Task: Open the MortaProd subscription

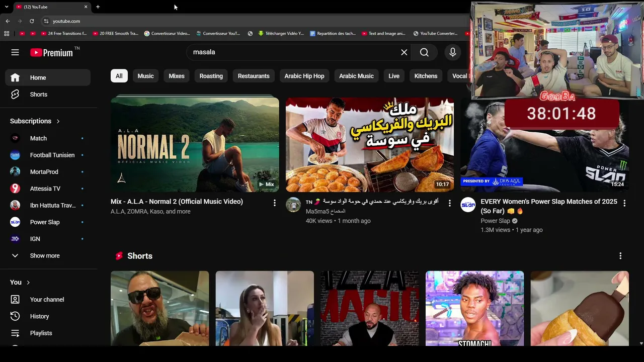Action: (48, 172)
